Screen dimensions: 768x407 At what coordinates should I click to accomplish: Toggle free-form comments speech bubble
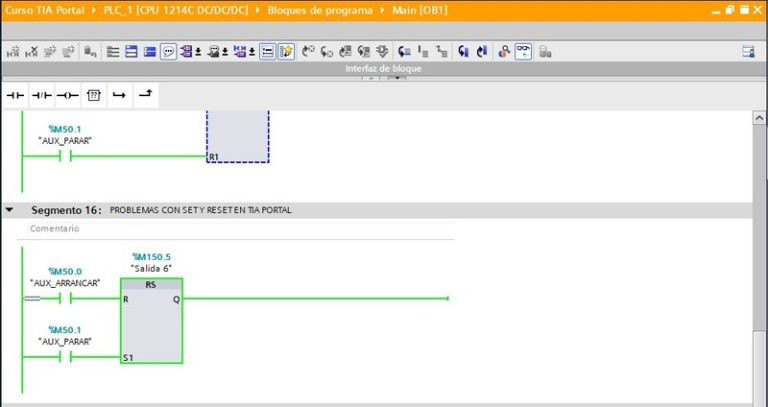168,51
